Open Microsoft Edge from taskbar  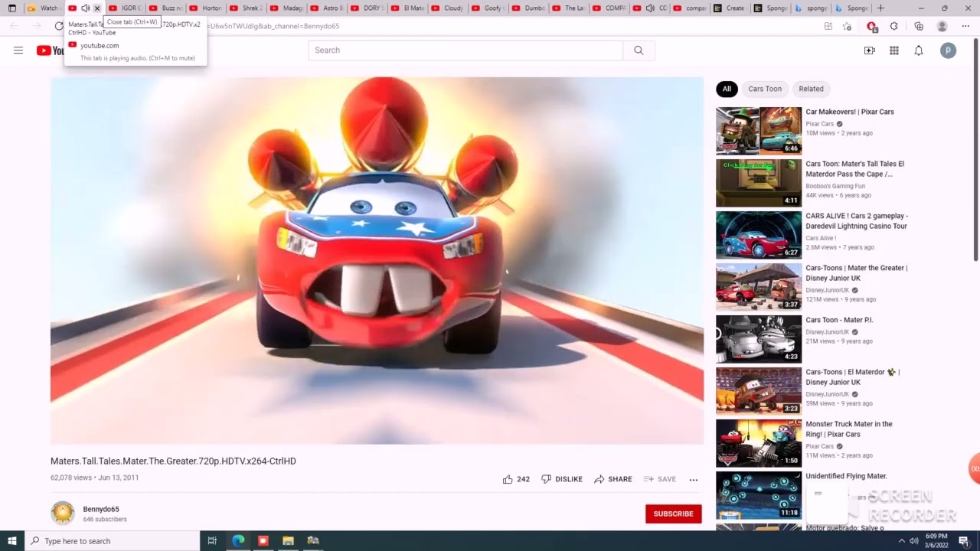(x=238, y=540)
